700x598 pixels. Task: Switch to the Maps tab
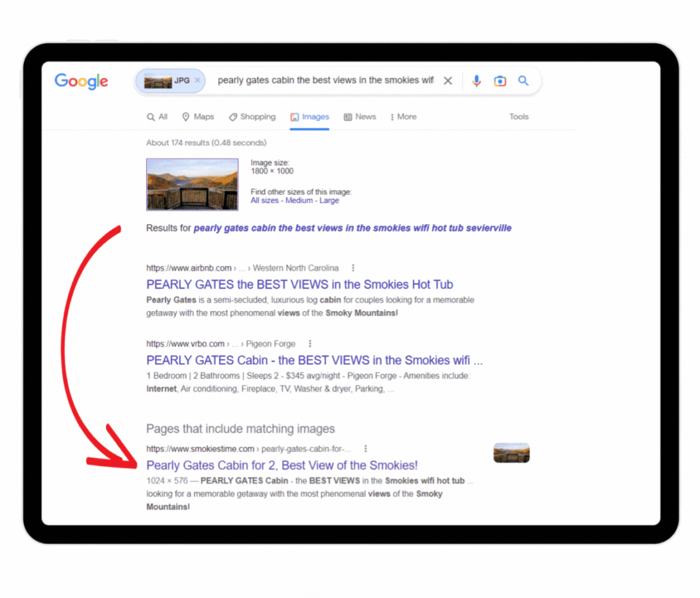click(198, 117)
